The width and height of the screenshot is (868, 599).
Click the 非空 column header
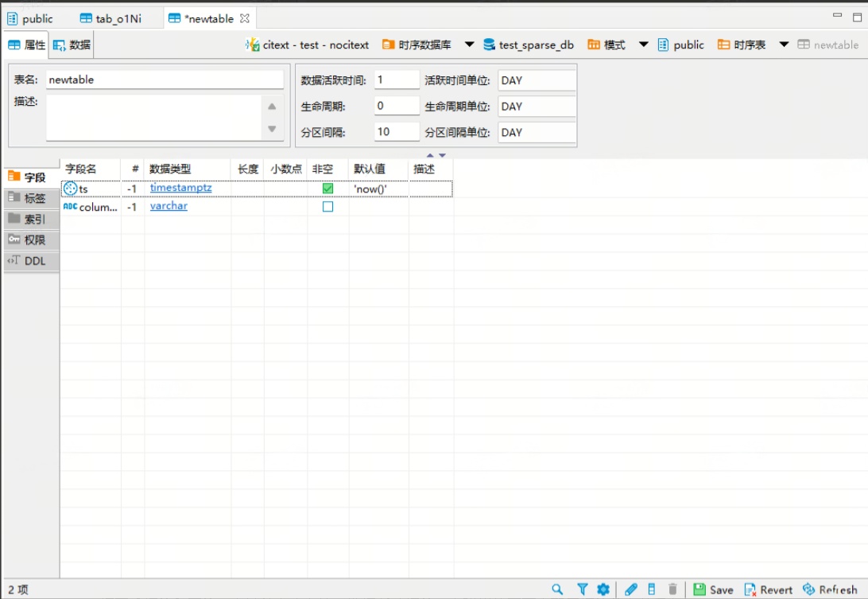point(327,169)
